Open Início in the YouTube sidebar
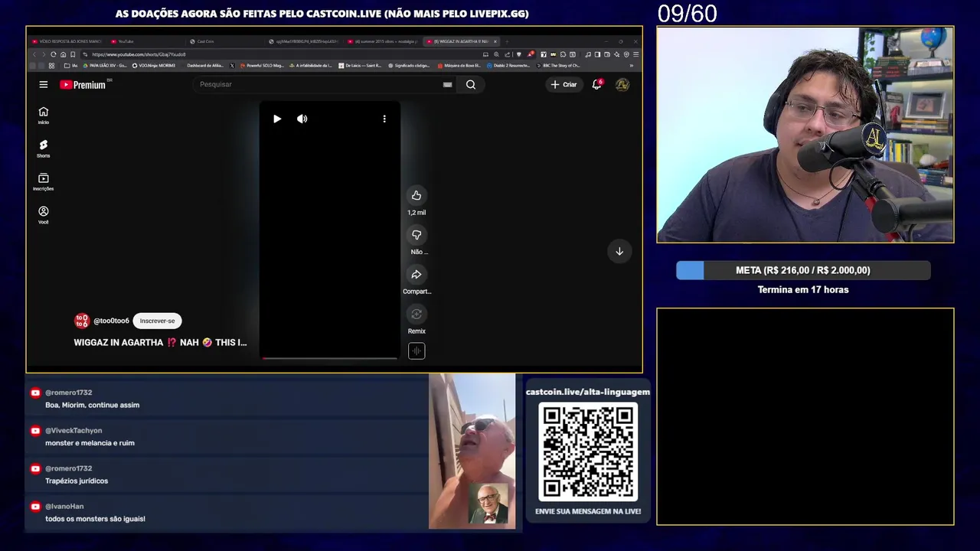The height and width of the screenshot is (551, 980). 44,116
